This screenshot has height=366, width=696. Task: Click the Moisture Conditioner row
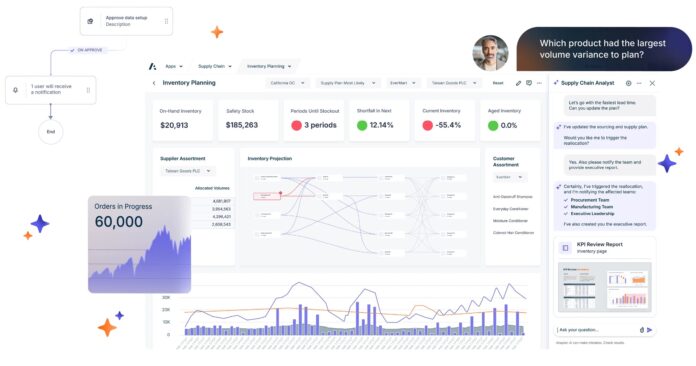coord(510,220)
